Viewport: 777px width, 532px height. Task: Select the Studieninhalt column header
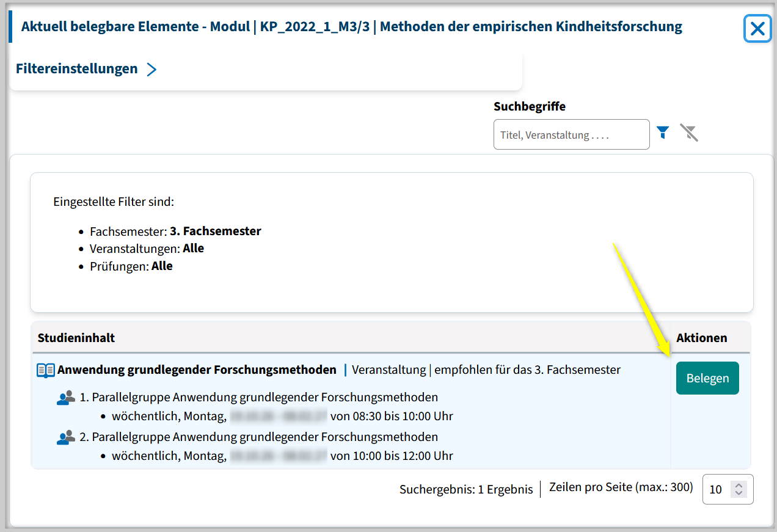pos(76,338)
